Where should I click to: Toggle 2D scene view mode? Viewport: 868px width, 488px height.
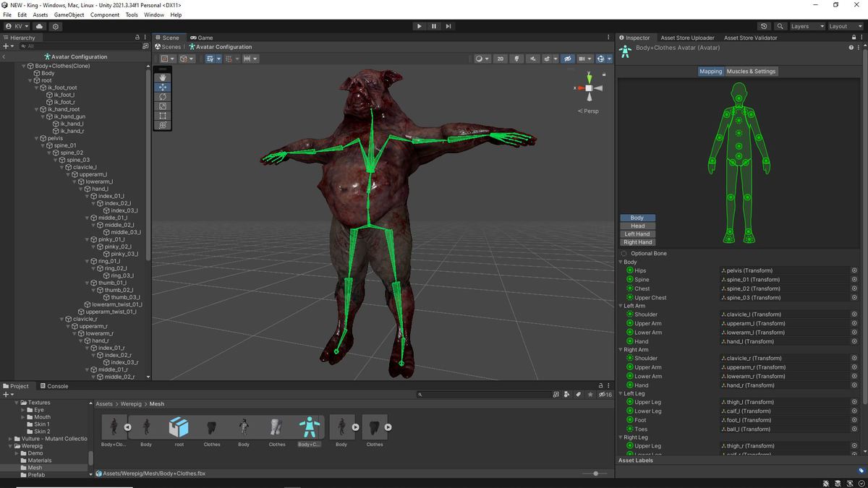[500, 59]
